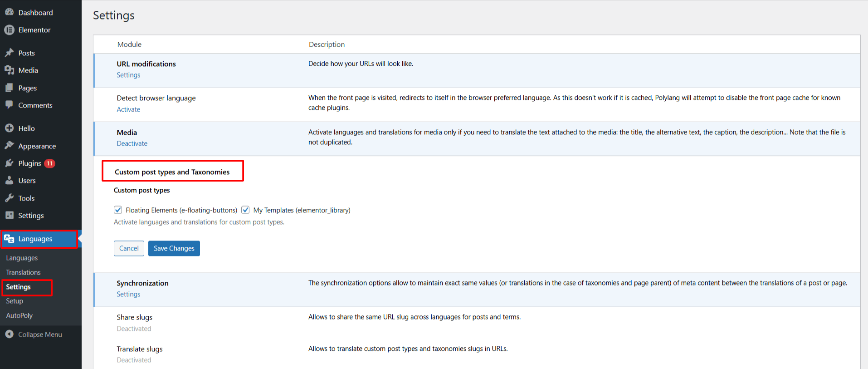
Task: Activate Detect browser language module
Action: (128, 109)
